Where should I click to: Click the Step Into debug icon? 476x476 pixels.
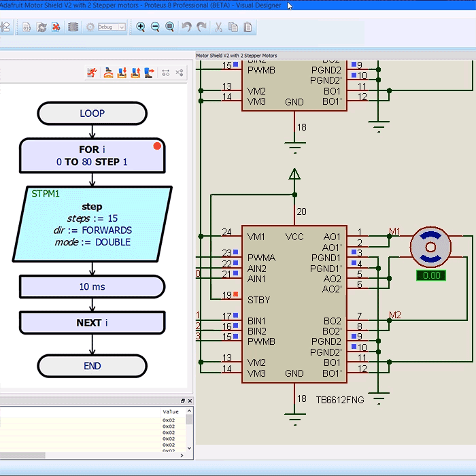coord(122,73)
